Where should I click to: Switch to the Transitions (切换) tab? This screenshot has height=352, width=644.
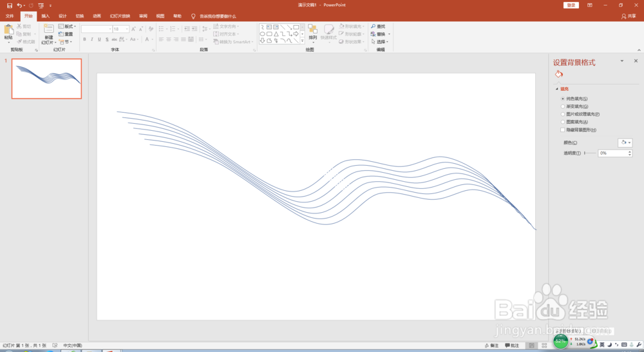(x=80, y=16)
